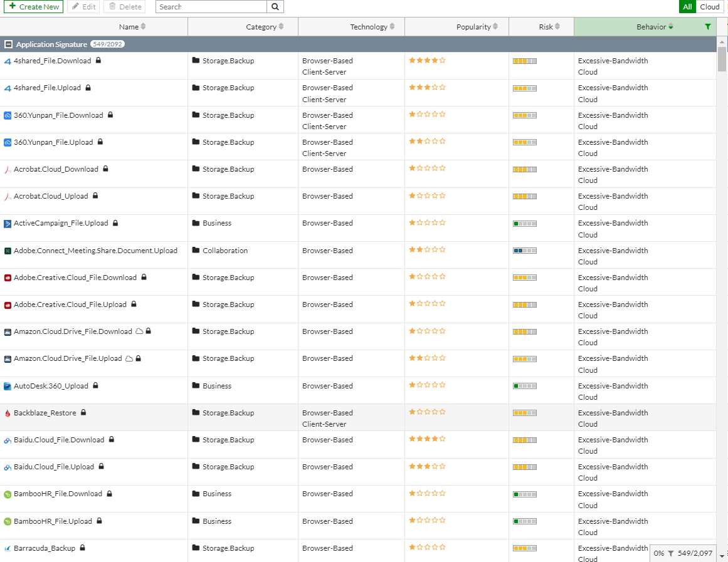
Task: Click the filter icon in status bar counter
Action: click(x=671, y=553)
